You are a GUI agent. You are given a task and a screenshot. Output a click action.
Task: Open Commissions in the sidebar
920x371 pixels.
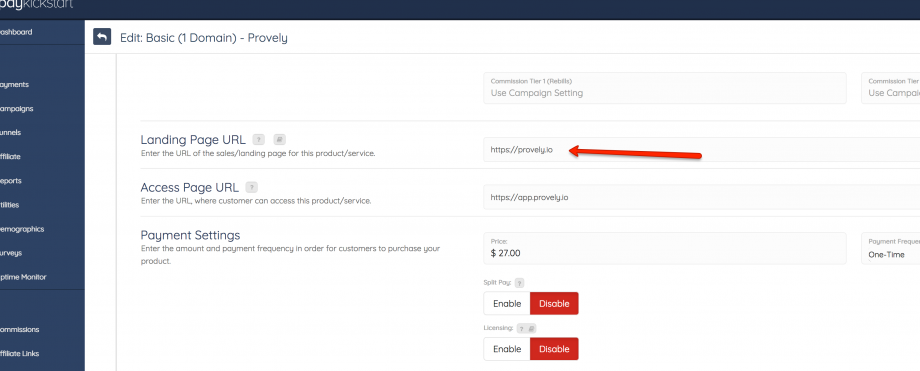tap(19, 329)
